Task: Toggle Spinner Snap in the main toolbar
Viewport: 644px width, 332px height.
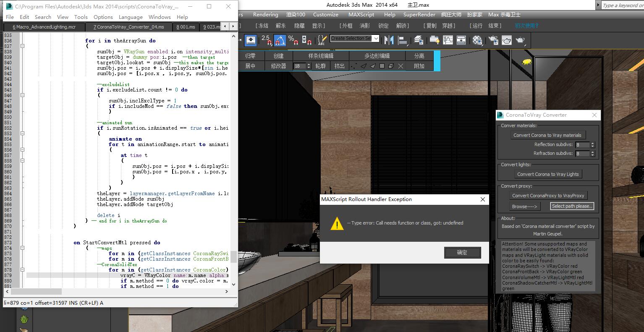Action: 307,40
